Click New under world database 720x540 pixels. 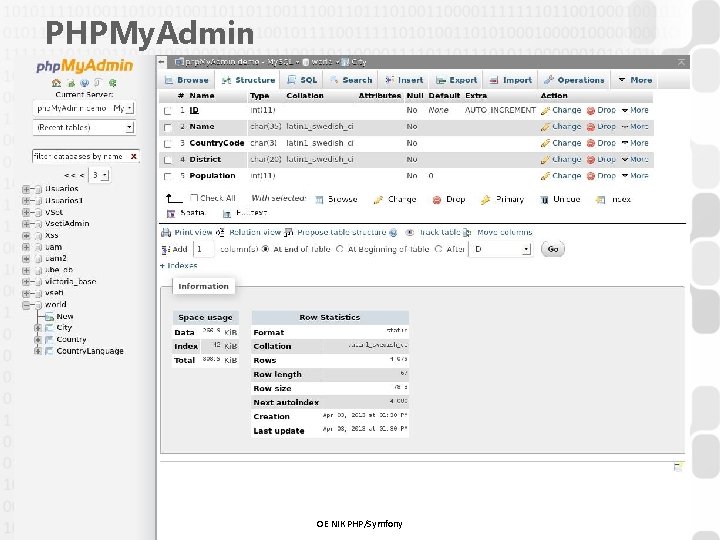65,316
